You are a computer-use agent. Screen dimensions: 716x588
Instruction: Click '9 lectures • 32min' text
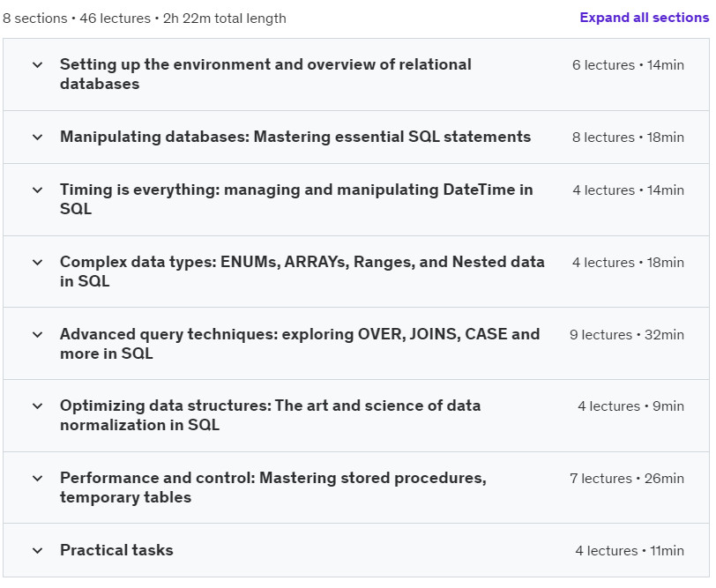click(x=626, y=335)
